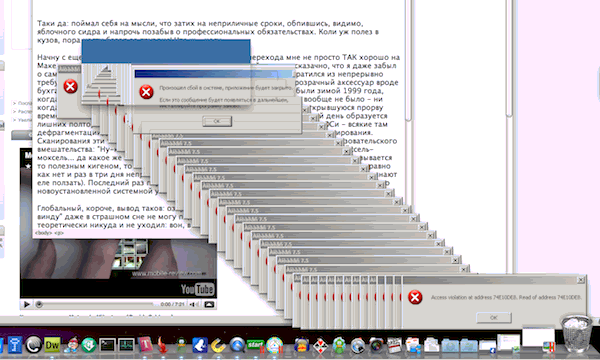Open the green download-arrow dock icon
The image size is (600, 360).
pos(89,345)
